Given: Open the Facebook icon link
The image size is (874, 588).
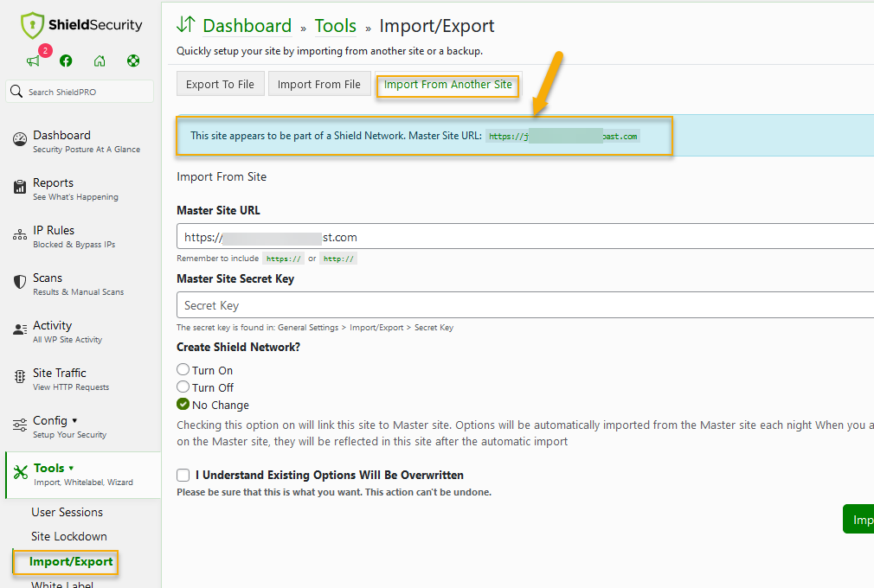Looking at the screenshot, I should [66, 61].
